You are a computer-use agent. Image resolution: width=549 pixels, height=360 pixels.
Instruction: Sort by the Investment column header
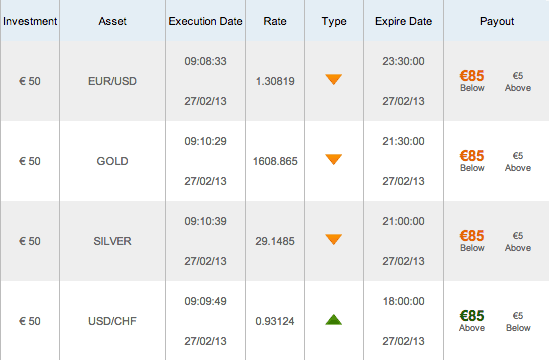coord(30,21)
